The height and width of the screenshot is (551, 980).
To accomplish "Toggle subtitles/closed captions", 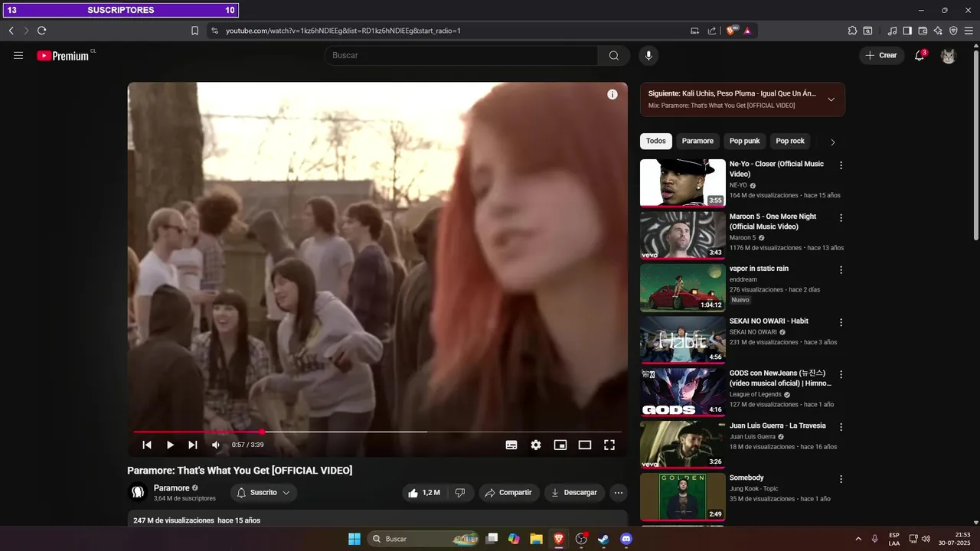I will coord(511,445).
